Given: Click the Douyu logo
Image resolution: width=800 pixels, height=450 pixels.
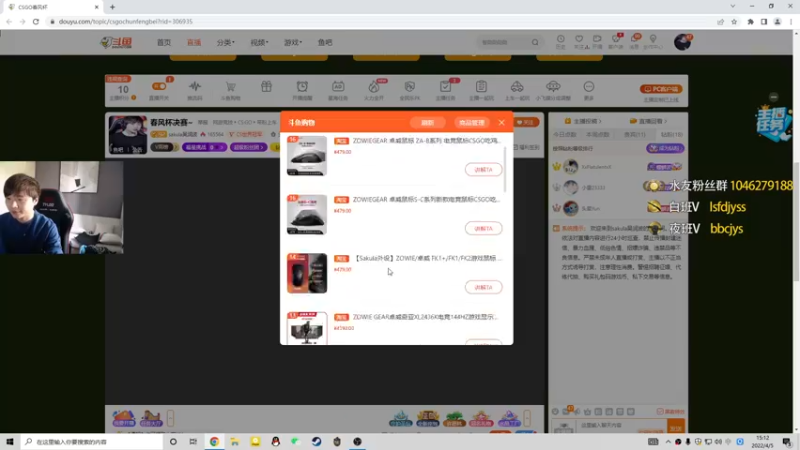Looking at the screenshot, I should tap(116, 42).
